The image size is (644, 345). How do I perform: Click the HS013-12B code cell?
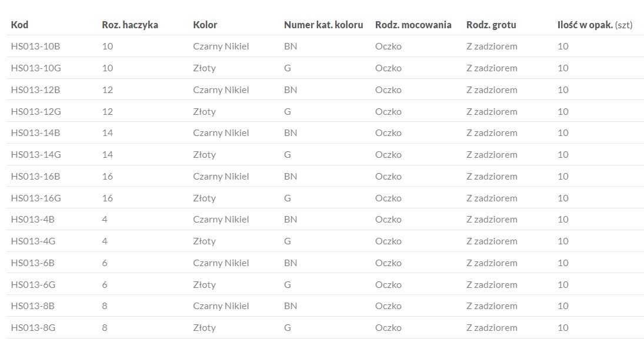[x=35, y=89]
